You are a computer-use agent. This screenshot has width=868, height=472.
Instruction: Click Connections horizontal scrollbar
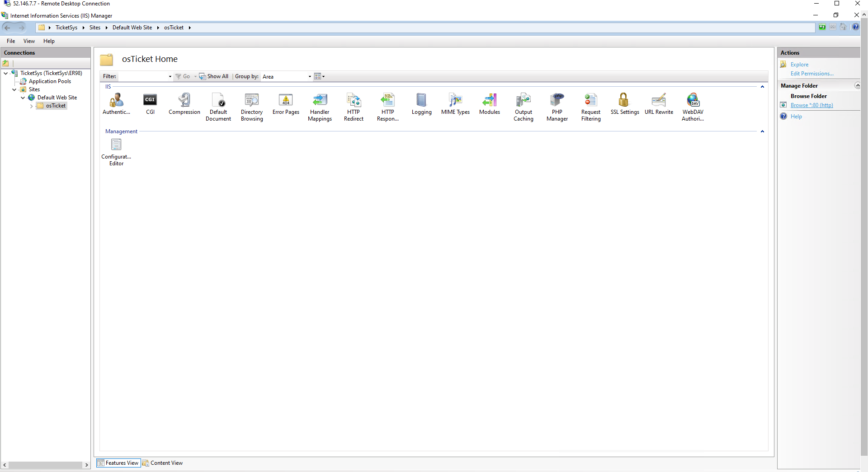(x=45, y=465)
